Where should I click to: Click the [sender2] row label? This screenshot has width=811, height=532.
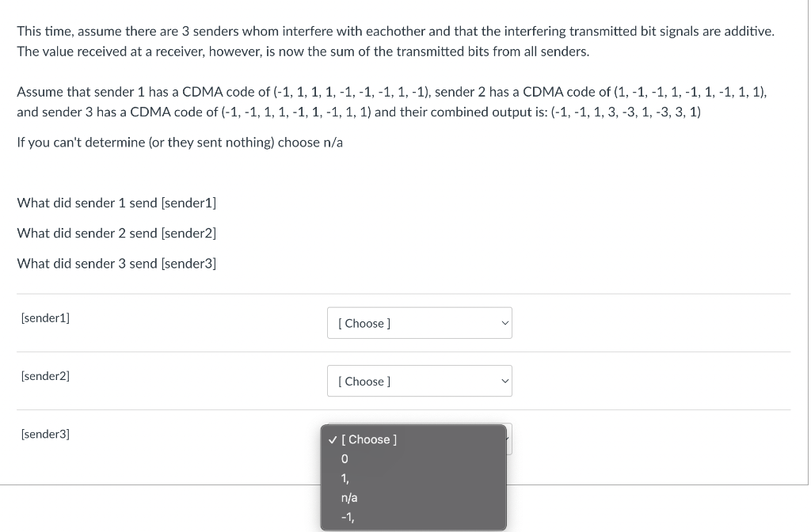[x=45, y=376]
